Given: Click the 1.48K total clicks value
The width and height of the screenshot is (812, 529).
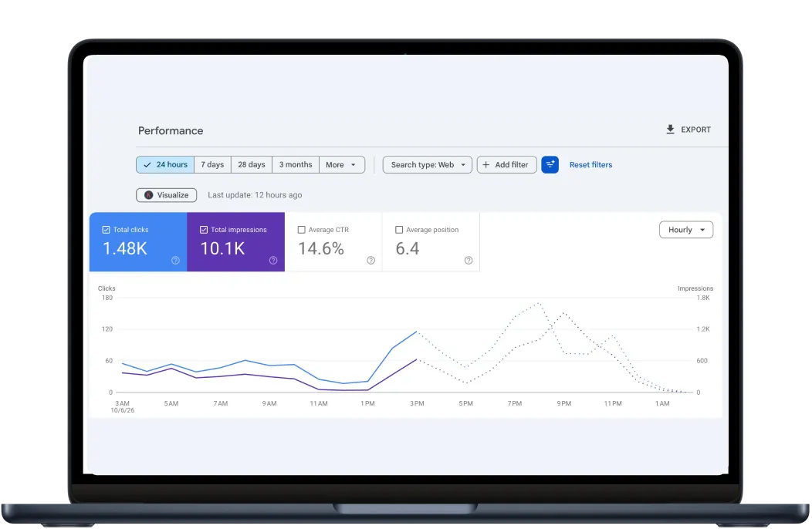Looking at the screenshot, I should pos(125,248).
